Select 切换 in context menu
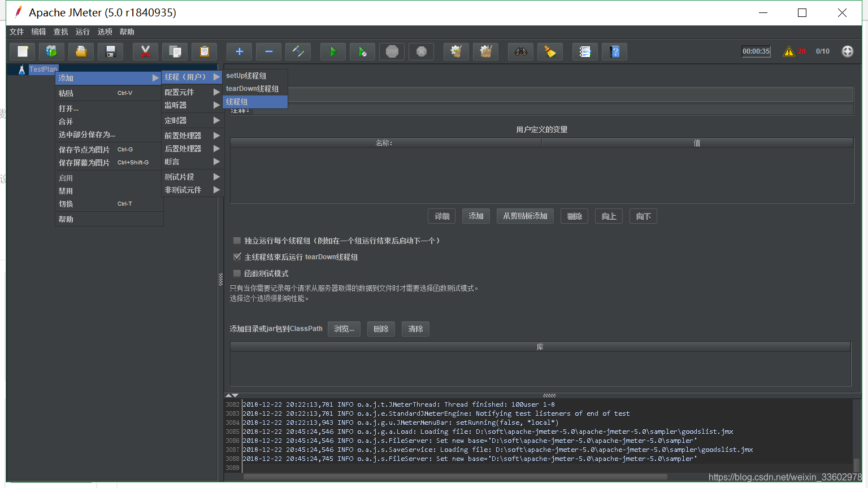The width and height of the screenshot is (868, 488). click(108, 204)
